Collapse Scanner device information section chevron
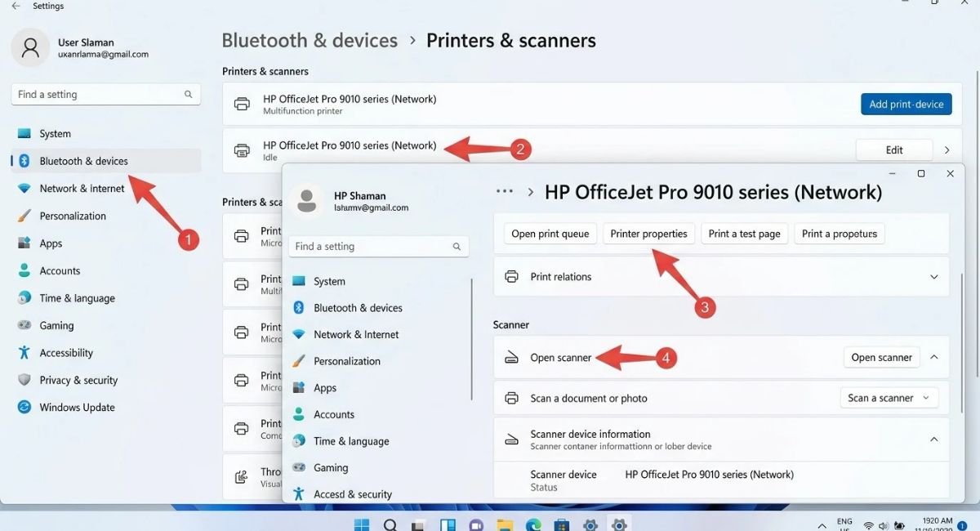 (x=934, y=440)
